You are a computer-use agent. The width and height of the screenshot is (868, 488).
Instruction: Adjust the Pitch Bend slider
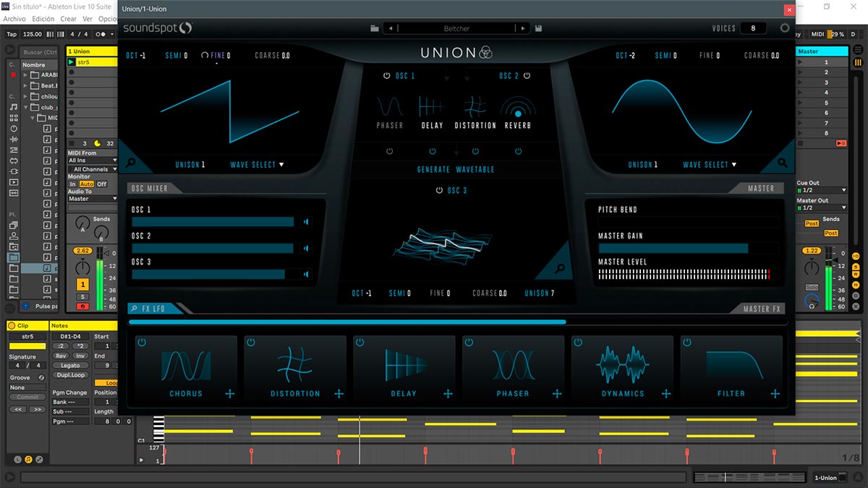(x=689, y=222)
